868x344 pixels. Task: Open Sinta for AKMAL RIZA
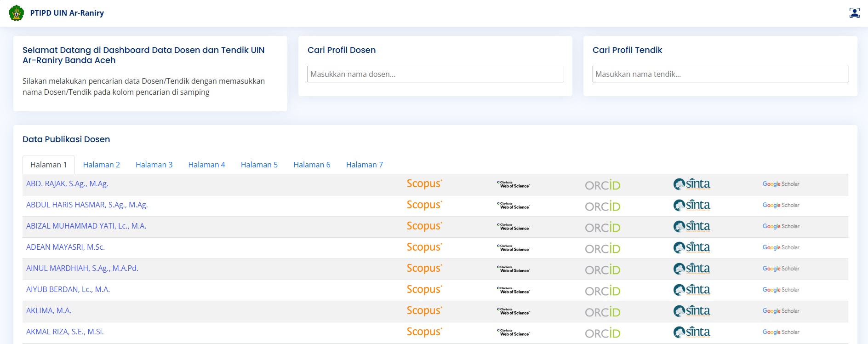(x=692, y=333)
